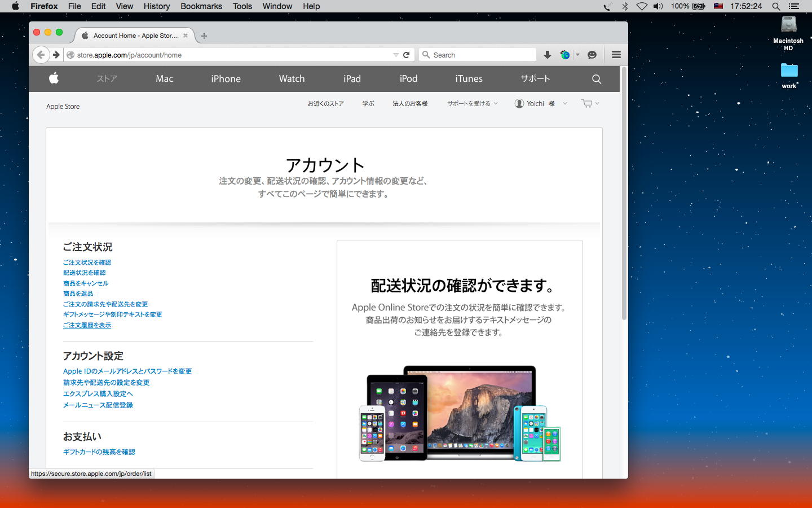Open Spotlight search in the menu bar
The height and width of the screenshot is (508, 812).
pos(776,6)
